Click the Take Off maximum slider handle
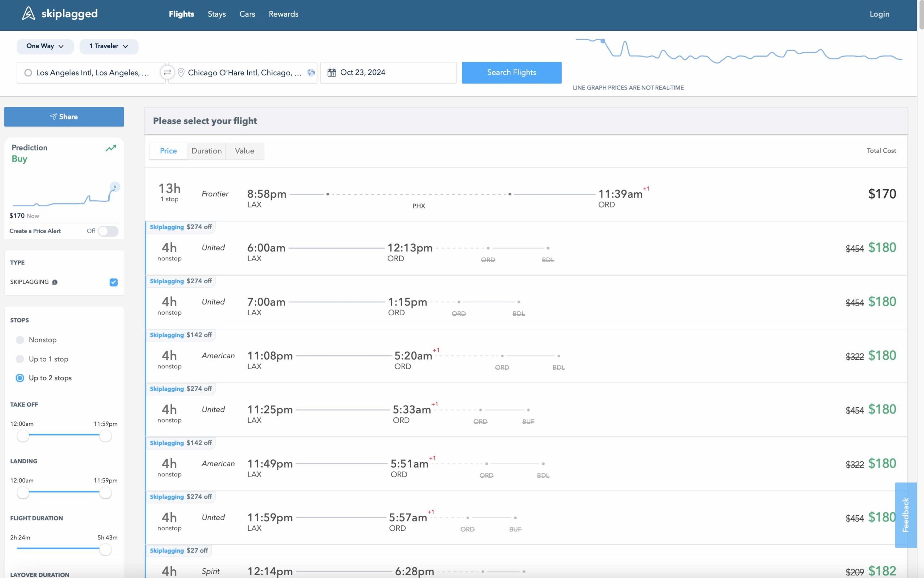924x578 pixels. coord(105,436)
